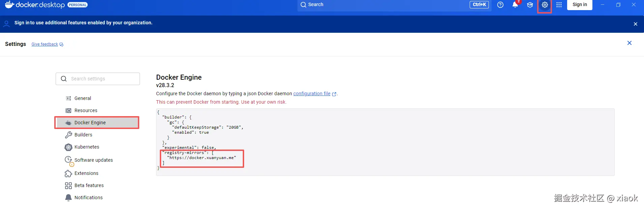This screenshot has height=209, width=644.
Task: Click the "experimental": false line
Action: pos(189,148)
